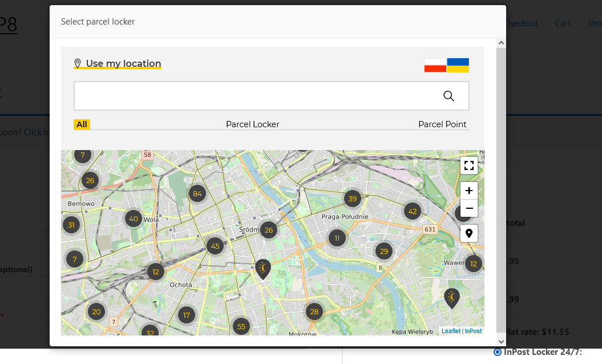Open the Leaflet attribution link
The width and height of the screenshot is (602, 364).
click(451, 331)
